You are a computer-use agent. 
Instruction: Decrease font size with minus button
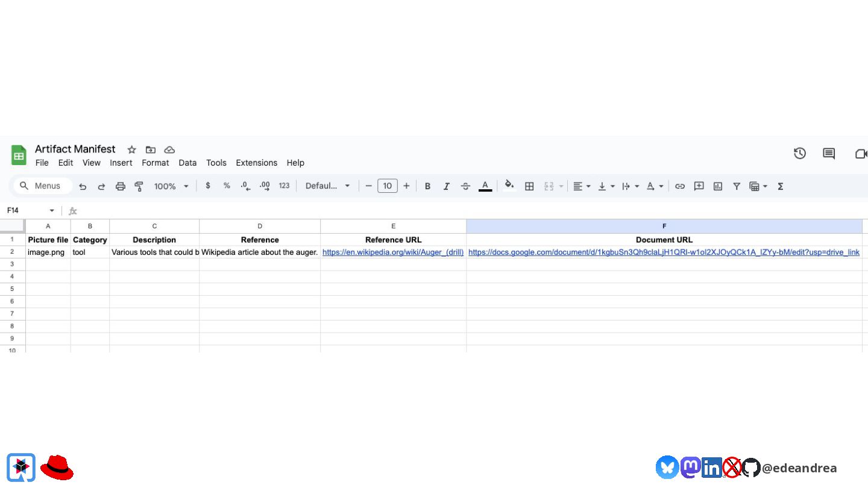pos(368,186)
